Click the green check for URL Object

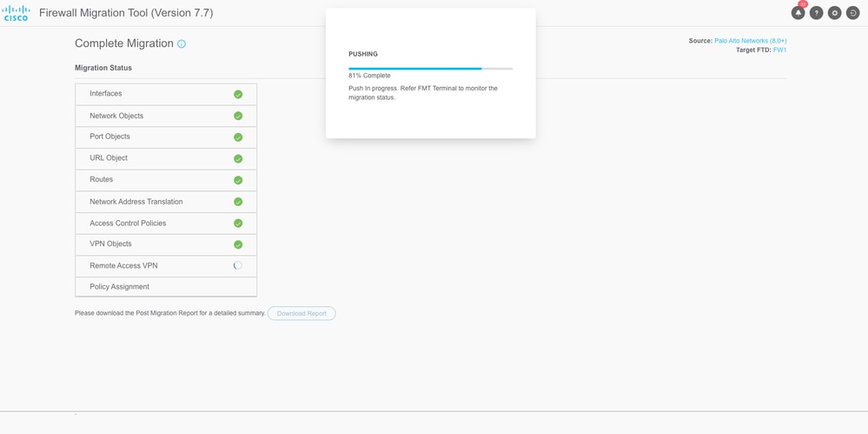point(238,158)
